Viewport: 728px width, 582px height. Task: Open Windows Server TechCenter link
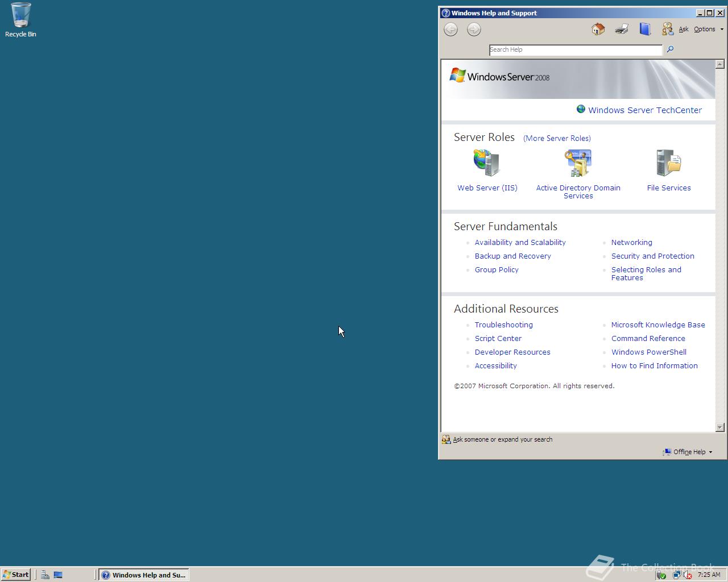point(645,110)
